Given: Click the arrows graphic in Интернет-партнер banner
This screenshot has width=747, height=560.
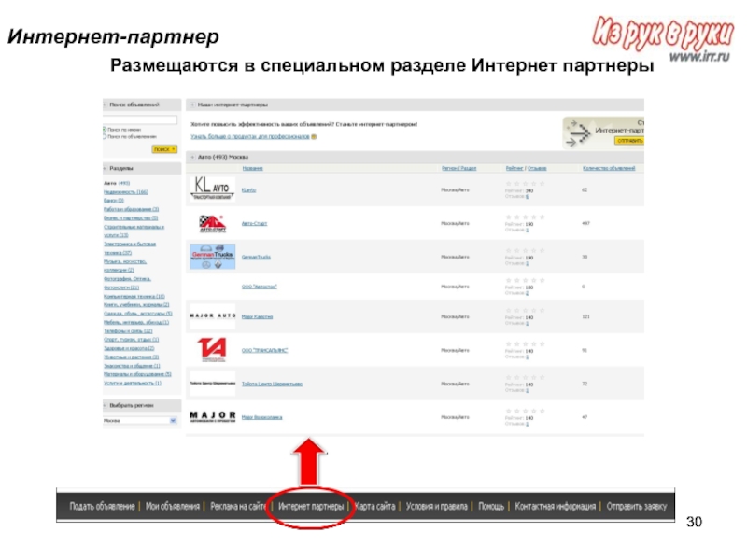Looking at the screenshot, I should coord(578,133).
